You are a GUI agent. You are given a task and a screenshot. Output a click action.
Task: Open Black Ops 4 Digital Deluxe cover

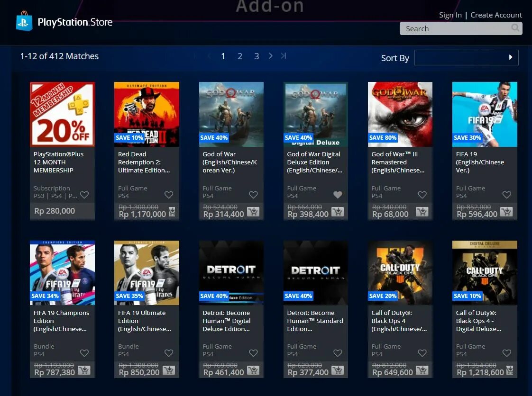tap(485, 272)
